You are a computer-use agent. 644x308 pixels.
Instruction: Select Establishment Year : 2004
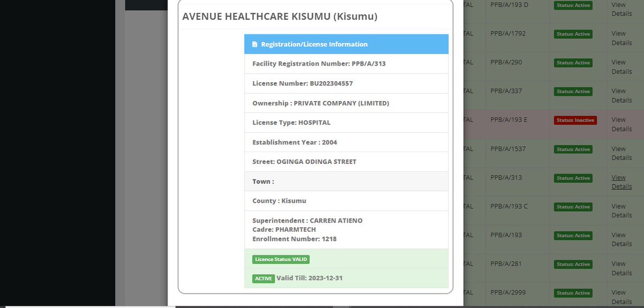click(x=295, y=142)
